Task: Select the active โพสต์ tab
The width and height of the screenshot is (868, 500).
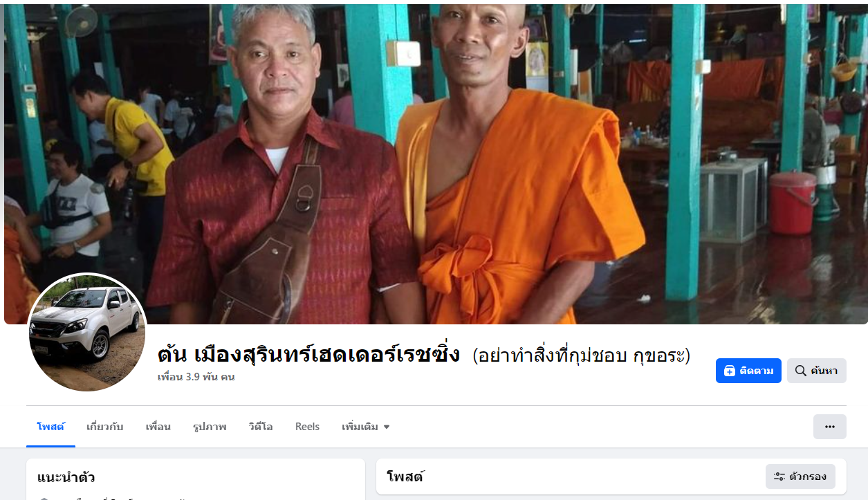Action: pos(50,427)
